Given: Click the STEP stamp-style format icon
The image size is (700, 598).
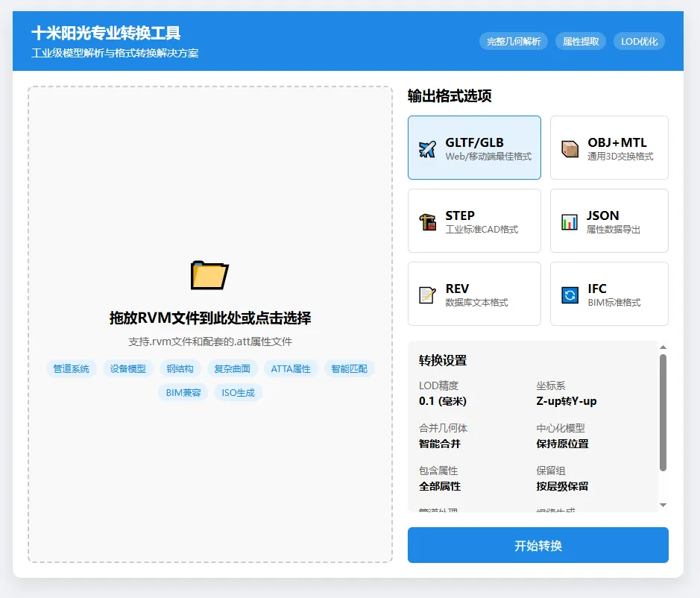Looking at the screenshot, I should click(x=429, y=220).
